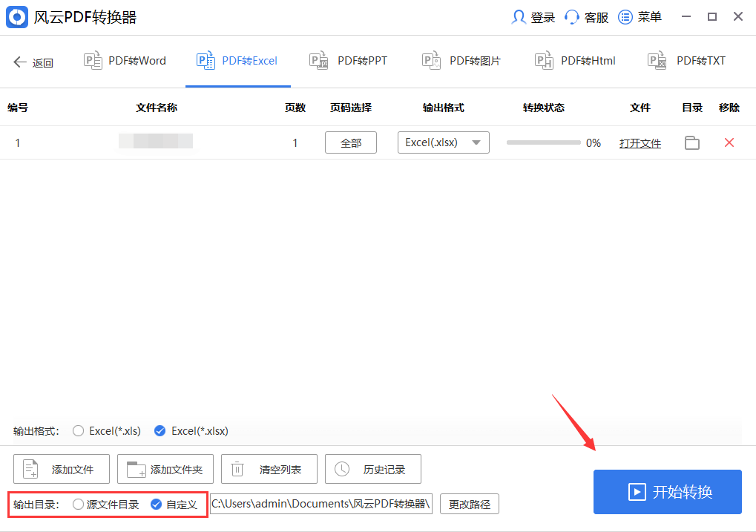Screen dimensions: 756x532
Task: Click the blurred file name in row 1
Action: [156, 141]
